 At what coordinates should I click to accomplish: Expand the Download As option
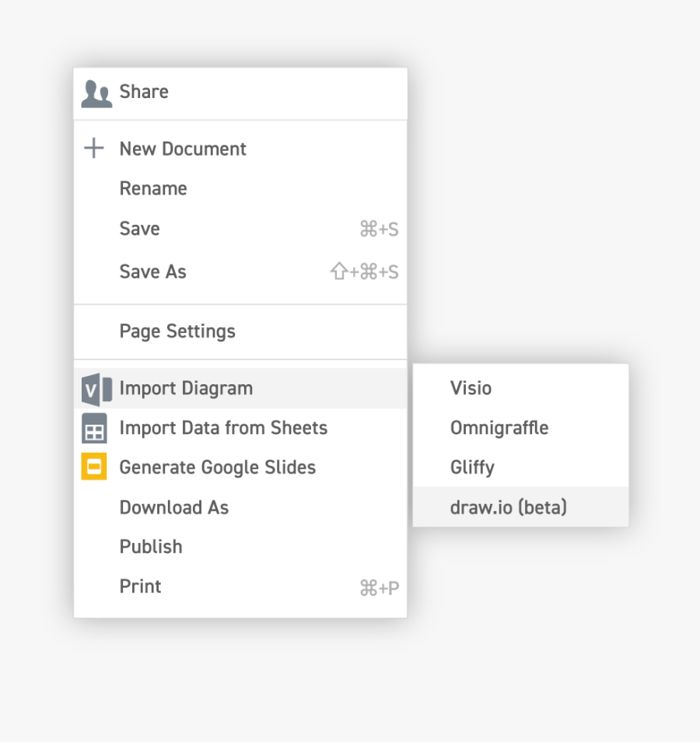coord(173,508)
